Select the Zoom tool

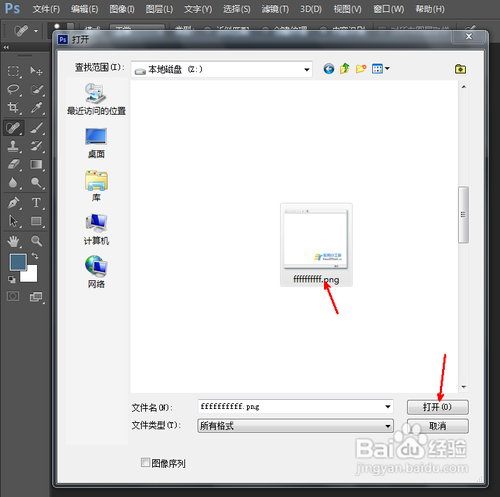36,241
